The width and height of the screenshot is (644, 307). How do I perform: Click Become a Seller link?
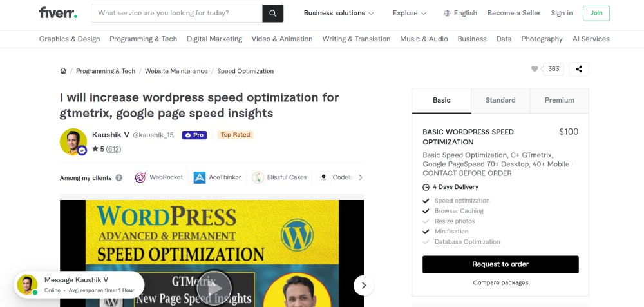[x=514, y=13]
